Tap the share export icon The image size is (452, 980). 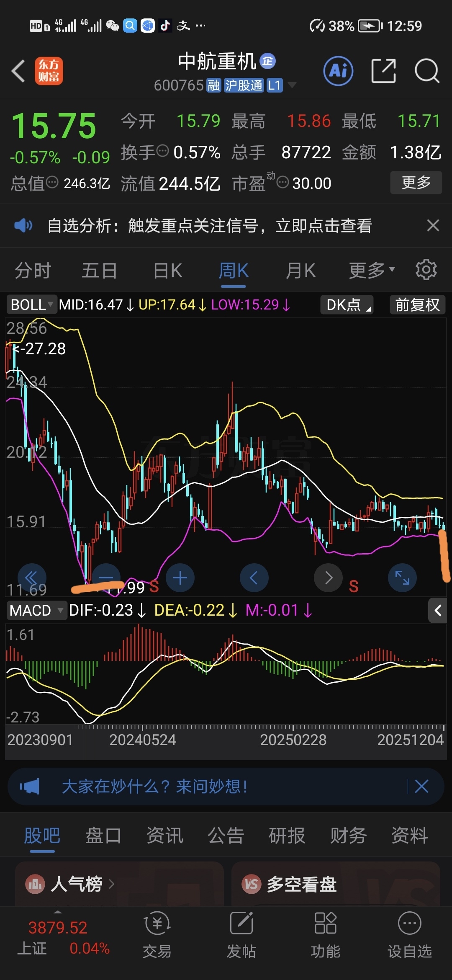(384, 71)
